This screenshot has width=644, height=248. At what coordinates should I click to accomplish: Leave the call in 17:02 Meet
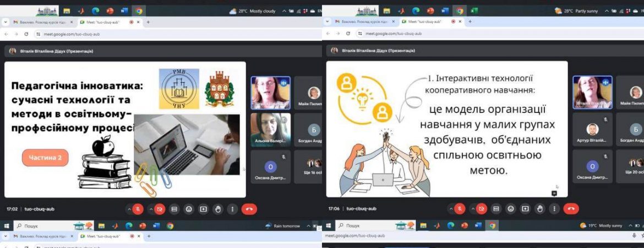point(249,209)
